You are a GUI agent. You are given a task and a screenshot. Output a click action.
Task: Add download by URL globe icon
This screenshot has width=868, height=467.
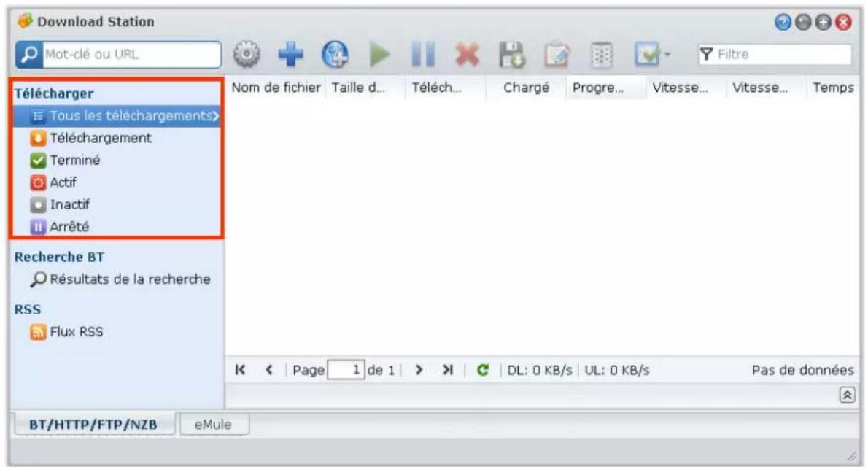tap(335, 54)
